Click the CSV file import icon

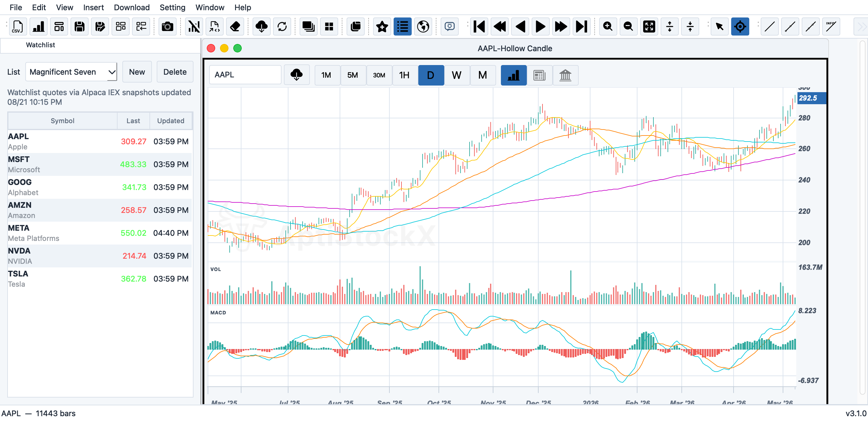(x=17, y=27)
